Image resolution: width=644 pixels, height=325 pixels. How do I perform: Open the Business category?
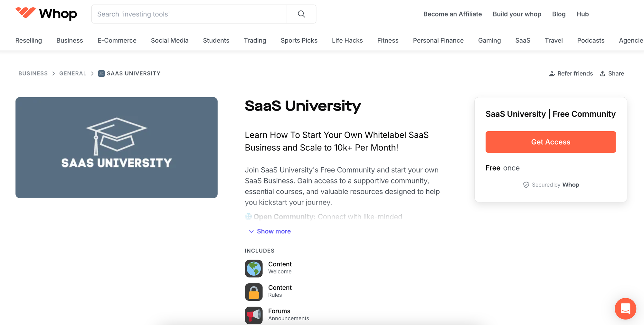[70, 40]
